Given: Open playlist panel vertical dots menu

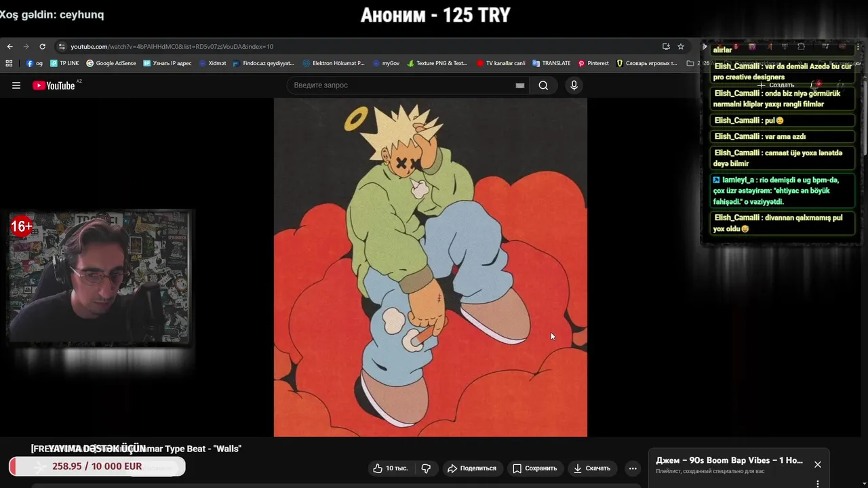Looking at the screenshot, I should point(818,484).
